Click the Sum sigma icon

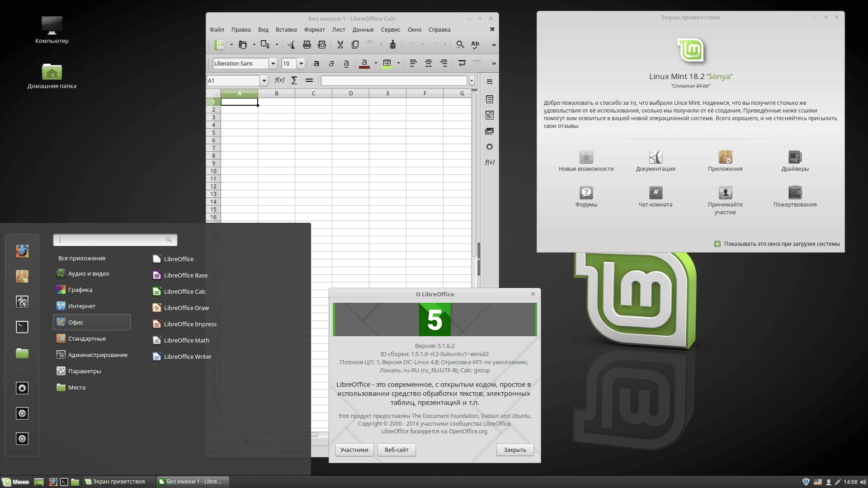tap(294, 80)
